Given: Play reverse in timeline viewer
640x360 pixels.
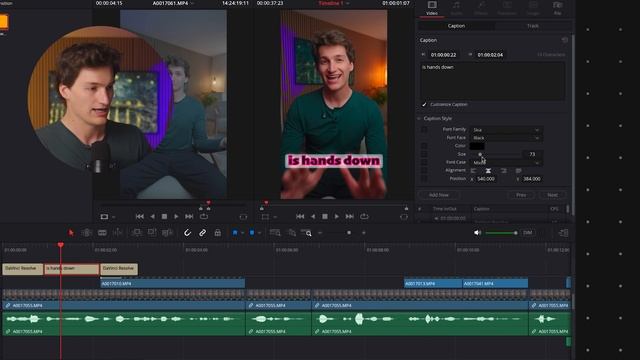Looking at the screenshot, I should point(313,216).
